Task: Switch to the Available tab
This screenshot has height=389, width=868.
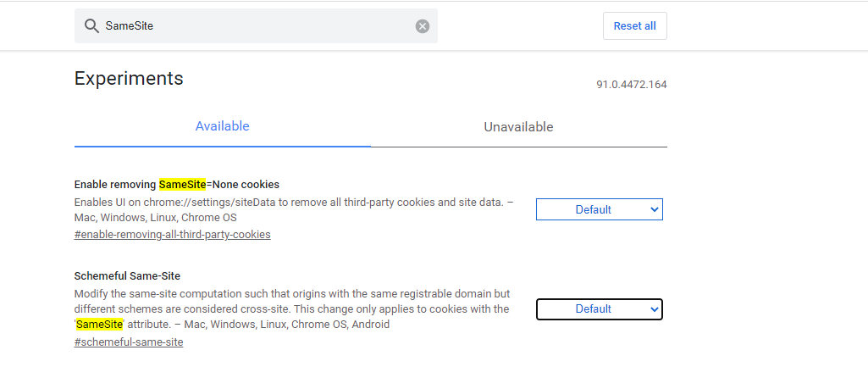Action: (222, 126)
